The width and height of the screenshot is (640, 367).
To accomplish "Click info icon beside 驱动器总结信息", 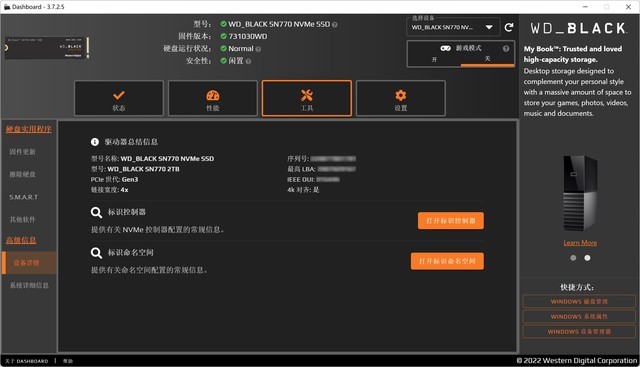I will pyautogui.click(x=95, y=142).
